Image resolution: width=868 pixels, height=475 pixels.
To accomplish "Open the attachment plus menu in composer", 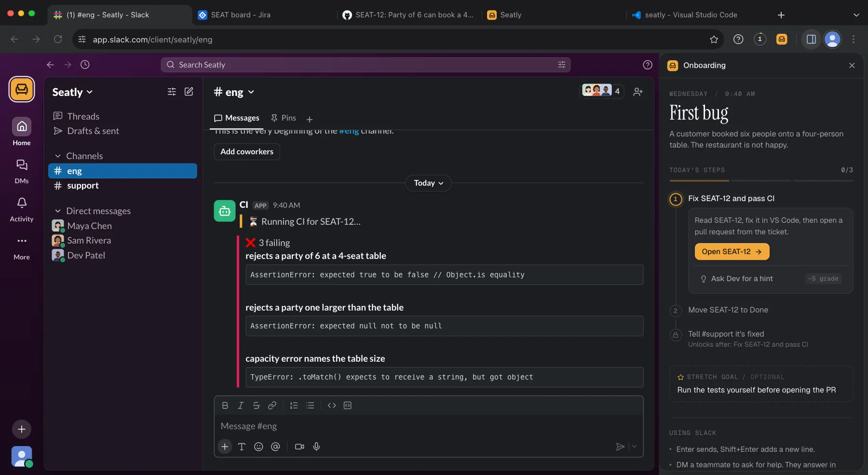I will (x=225, y=447).
